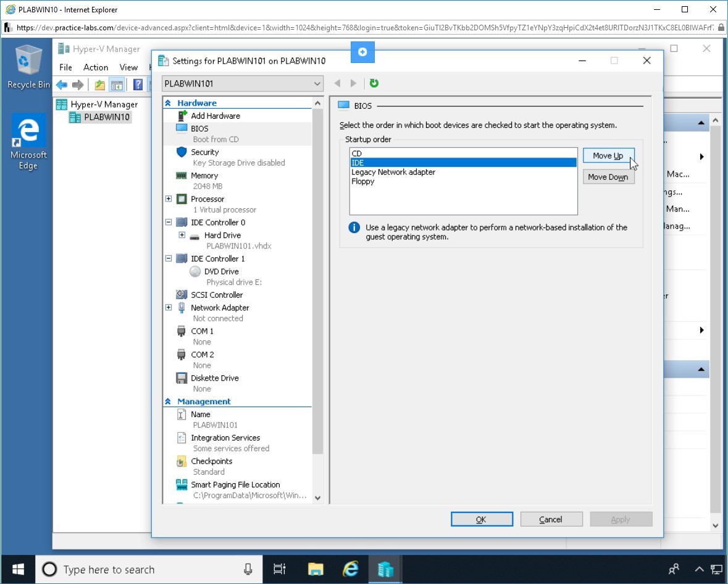Click the Add Hardware icon
The image size is (728, 584).
click(x=182, y=116)
